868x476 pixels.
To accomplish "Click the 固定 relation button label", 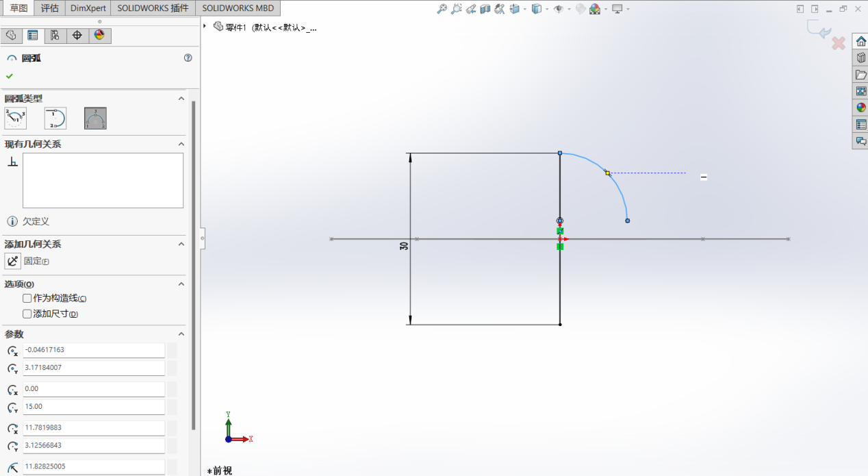I will point(36,261).
